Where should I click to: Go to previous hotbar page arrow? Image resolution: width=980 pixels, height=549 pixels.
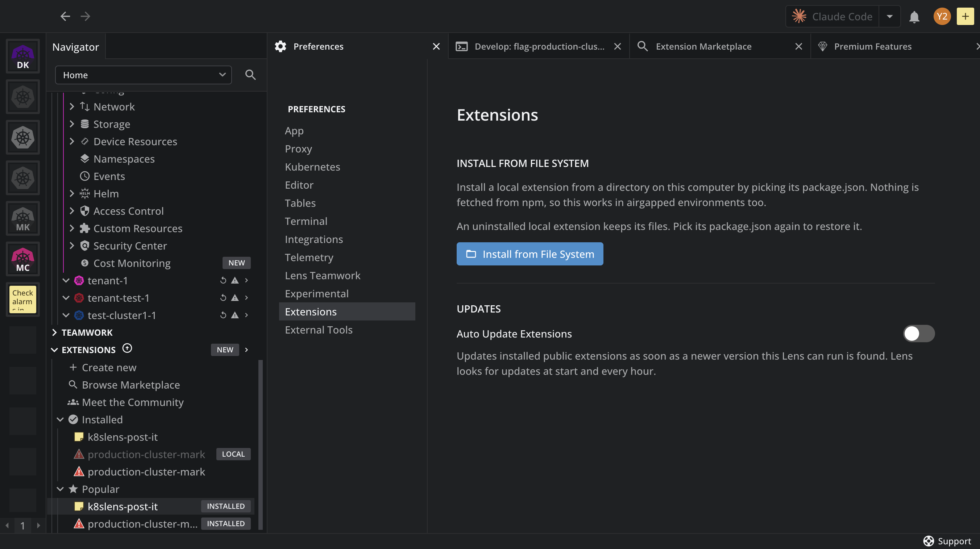7,525
